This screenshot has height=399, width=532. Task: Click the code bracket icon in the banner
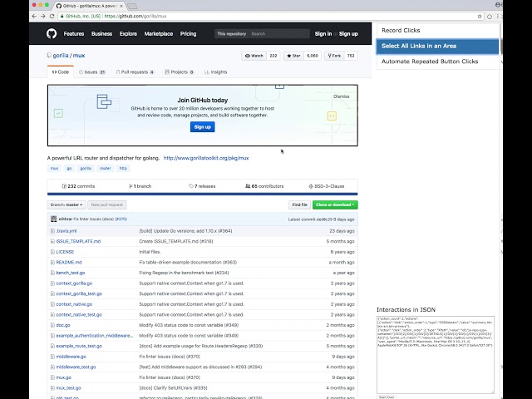[x=332, y=116]
